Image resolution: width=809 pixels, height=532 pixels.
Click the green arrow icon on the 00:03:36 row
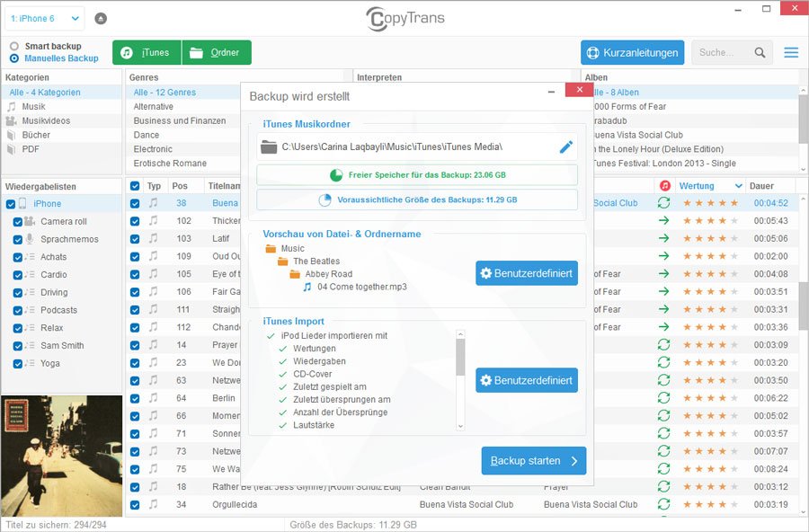pyautogui.click(x=664, y=326)
